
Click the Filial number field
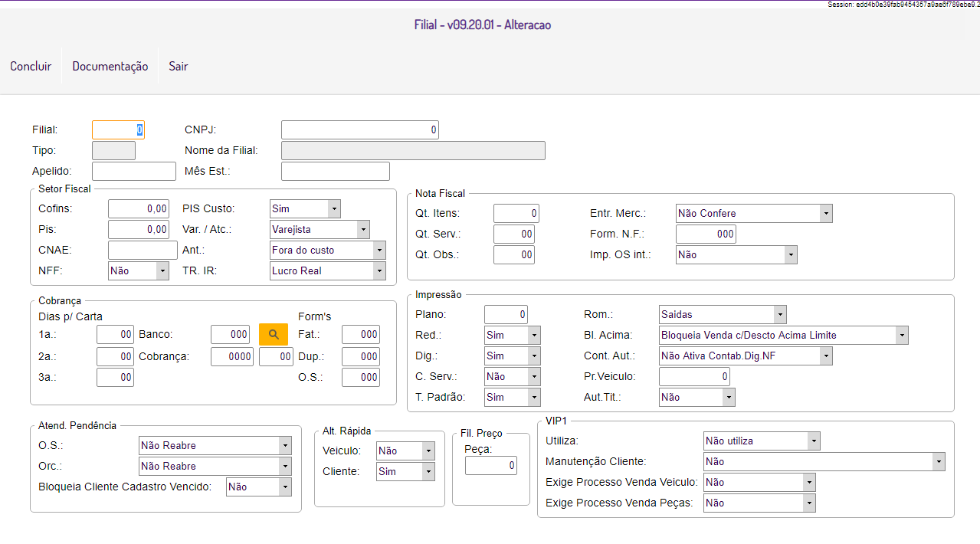pos(118,129)
